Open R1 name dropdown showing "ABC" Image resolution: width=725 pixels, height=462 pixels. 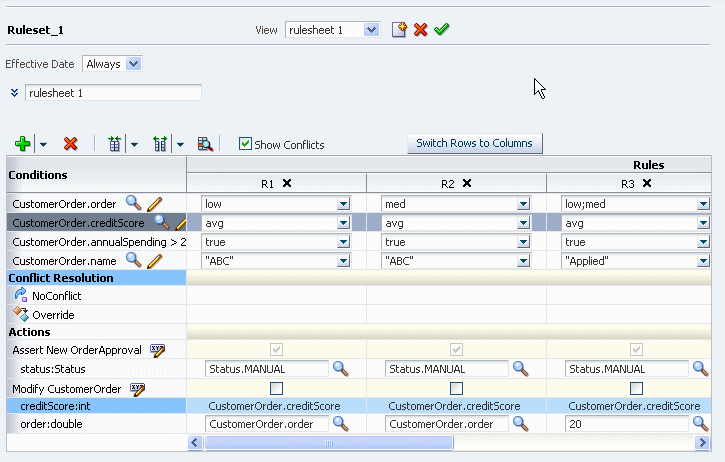343,261
